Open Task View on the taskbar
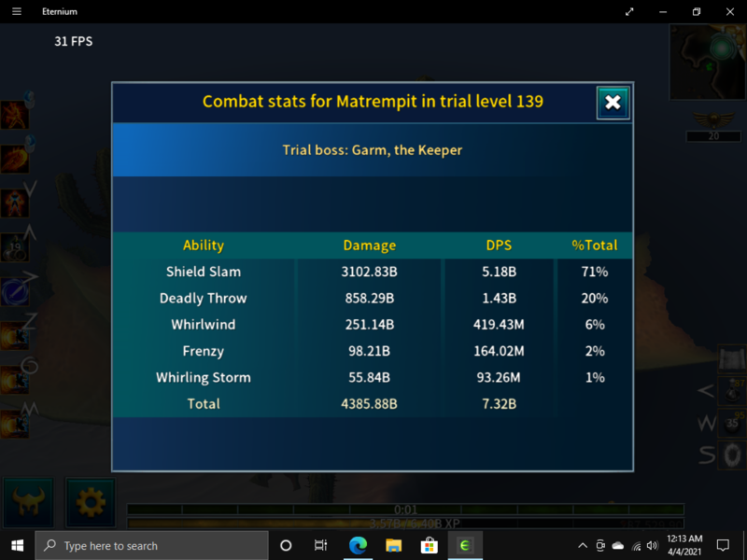This screenshot has width=747, height=560. (320, 545)
